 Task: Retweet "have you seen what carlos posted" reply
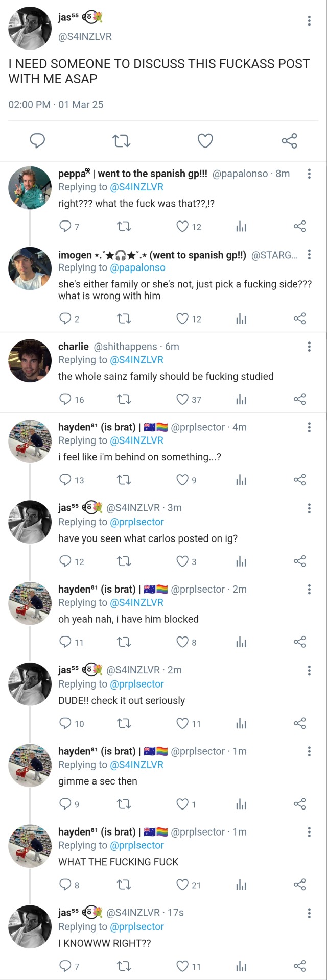click(x=124, y=561)
